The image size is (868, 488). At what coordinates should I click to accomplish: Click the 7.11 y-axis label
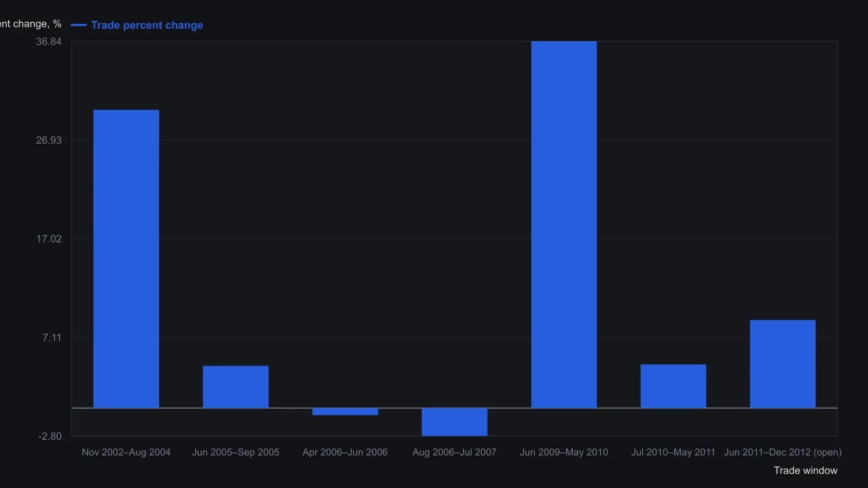[x=52, y=338]
